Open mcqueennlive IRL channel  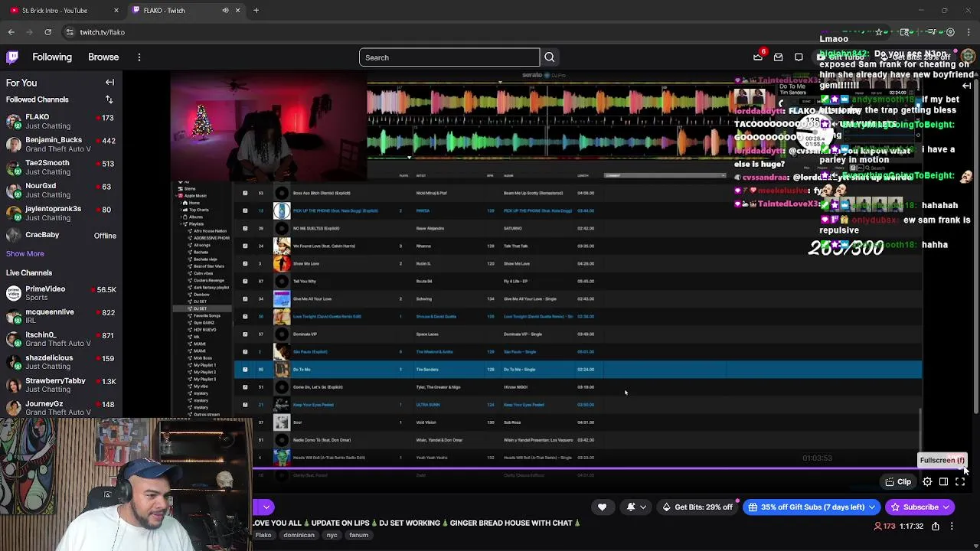coord(61,316)
